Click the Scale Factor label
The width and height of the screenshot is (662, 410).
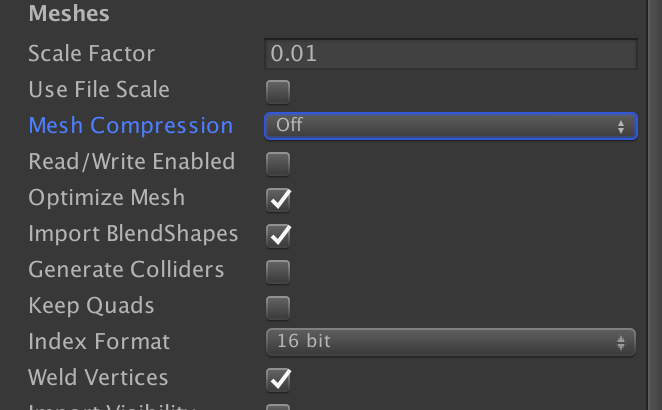[x=92, y=54]
